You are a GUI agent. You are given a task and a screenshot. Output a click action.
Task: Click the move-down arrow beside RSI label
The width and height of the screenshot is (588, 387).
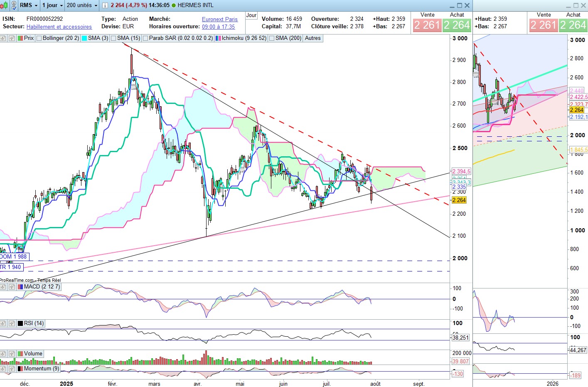click(x=3, y=323)
